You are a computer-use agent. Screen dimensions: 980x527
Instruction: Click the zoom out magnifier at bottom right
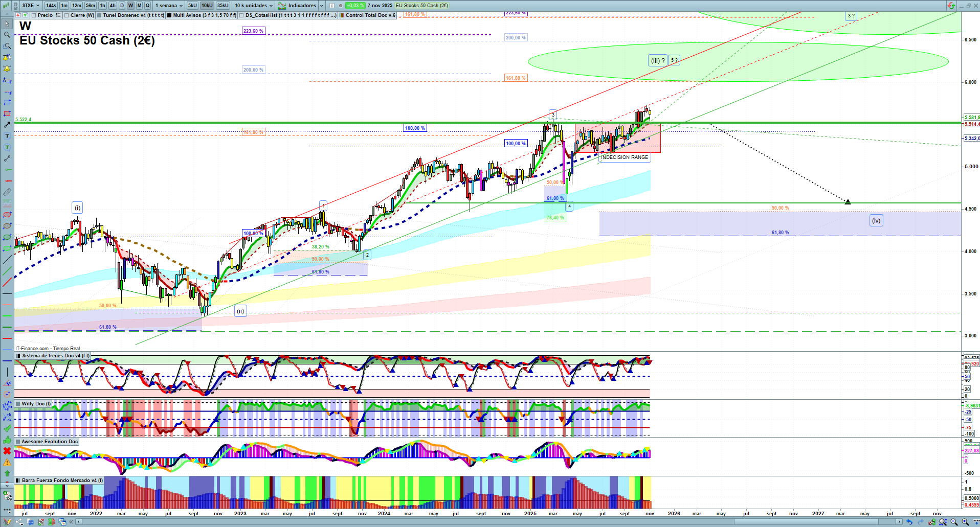point(954,522)
